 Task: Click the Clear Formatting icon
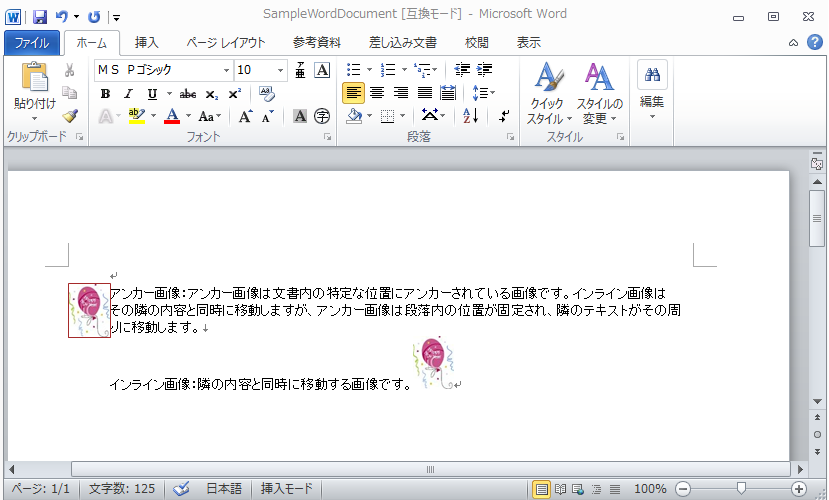click(266, 93)
